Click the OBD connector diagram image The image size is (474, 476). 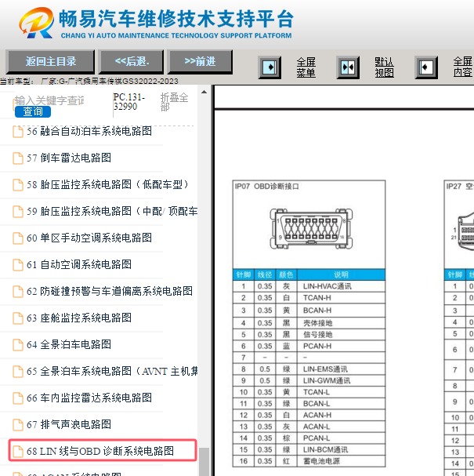click(311, 228)
